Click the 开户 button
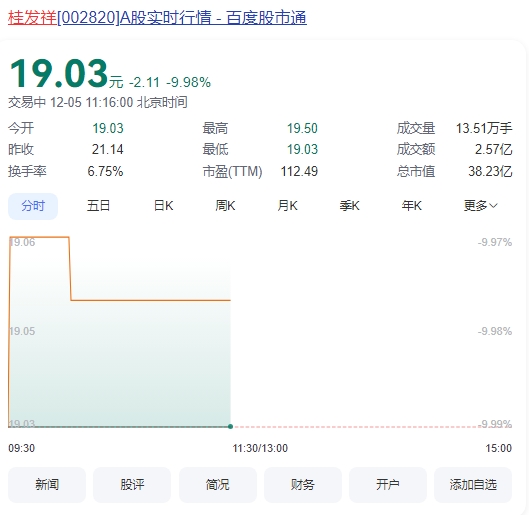529x515 pixels. pyautogui.click(x=388, y=485)
